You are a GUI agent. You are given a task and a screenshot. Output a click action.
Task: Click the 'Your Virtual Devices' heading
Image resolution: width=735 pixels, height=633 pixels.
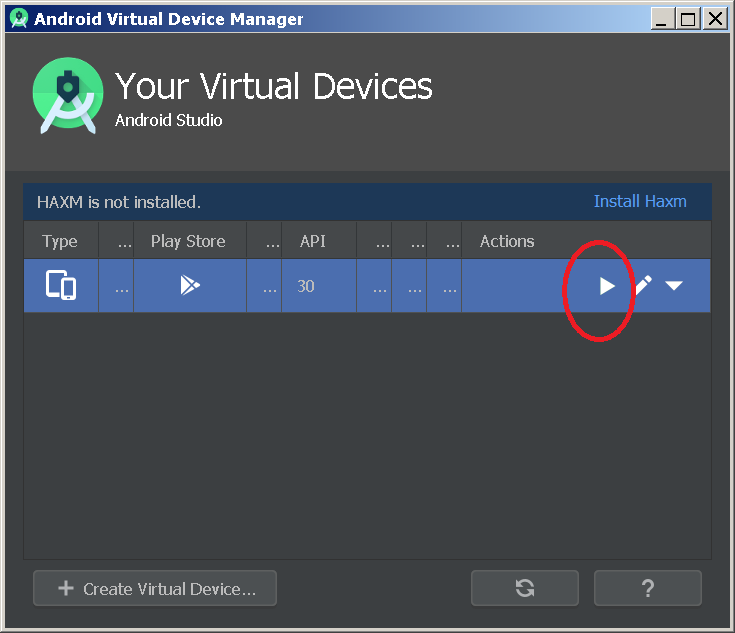point(274,86)
